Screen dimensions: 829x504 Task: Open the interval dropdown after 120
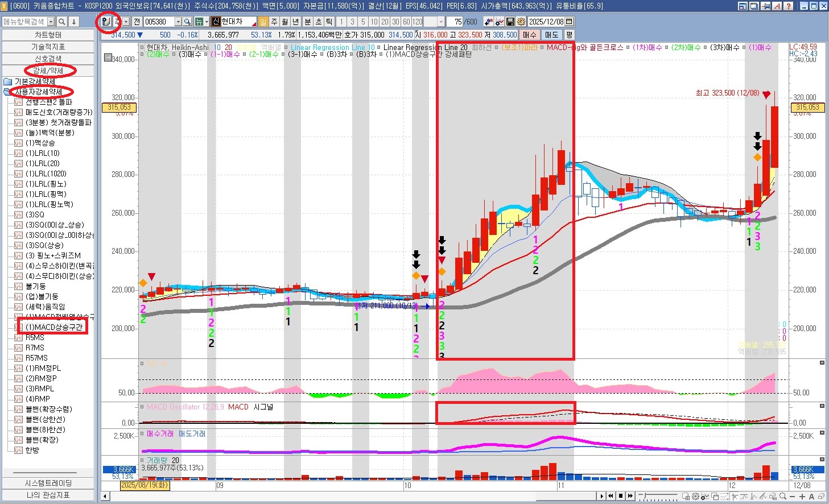coord(442,22)
